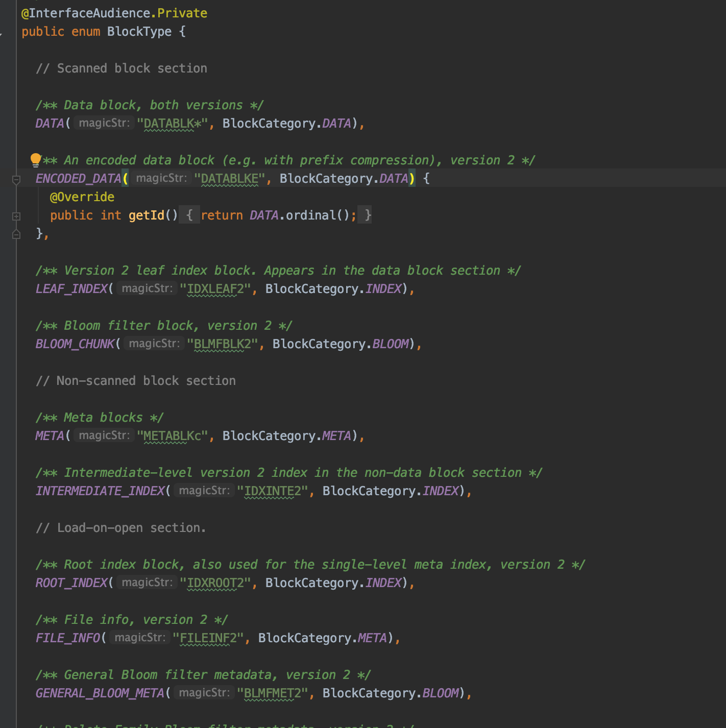This screenshot has width=726, height=728.
Task: Click the BlockType enum name in the declaration
Action: 139,32
